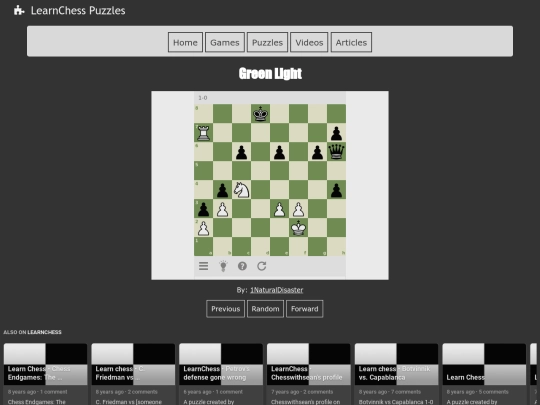Select the white king on f2
This screenshot has width=540, height=405.
(298, 227)
